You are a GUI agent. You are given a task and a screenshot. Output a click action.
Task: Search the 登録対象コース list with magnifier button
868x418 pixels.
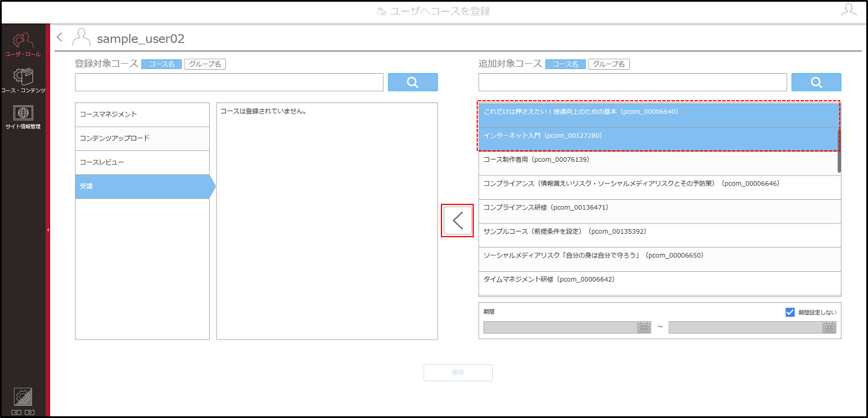tap(413, 82)
